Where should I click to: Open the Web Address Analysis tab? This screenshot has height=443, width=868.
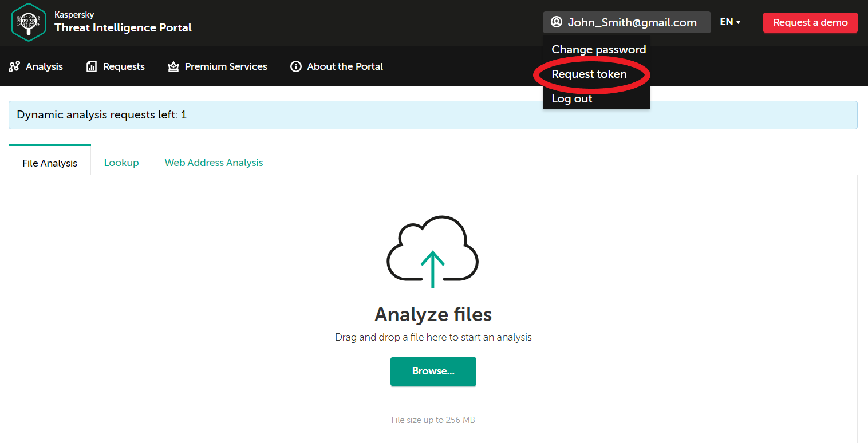tap(214, 163)
